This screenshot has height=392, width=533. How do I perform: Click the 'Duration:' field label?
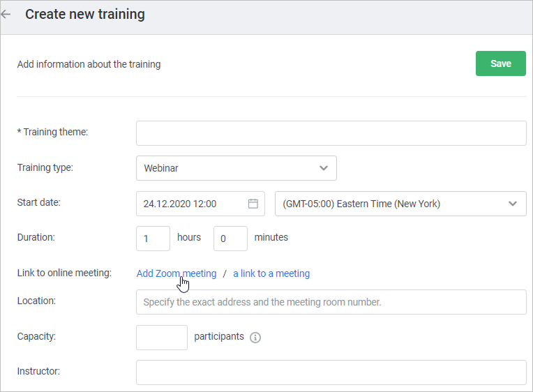[36, 237]
